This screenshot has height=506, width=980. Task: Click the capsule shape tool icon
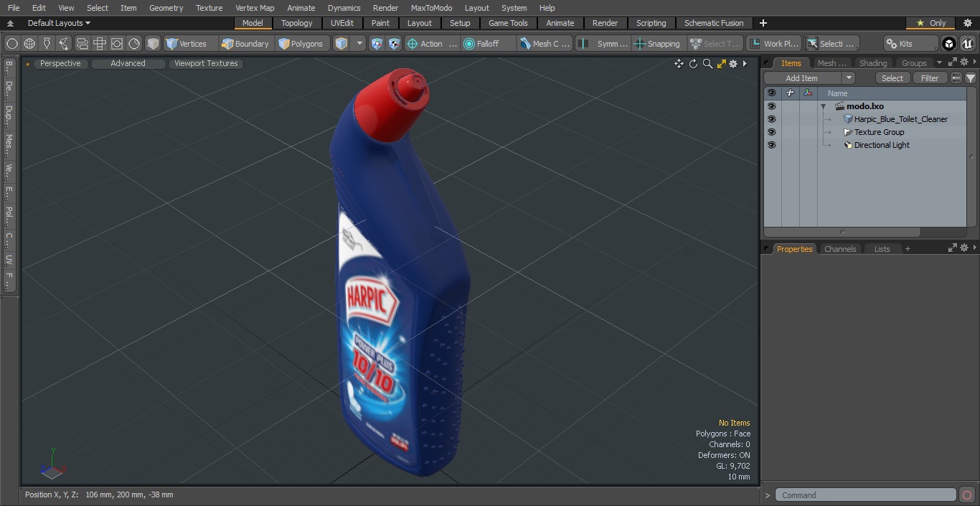click(x=82, y=44)
